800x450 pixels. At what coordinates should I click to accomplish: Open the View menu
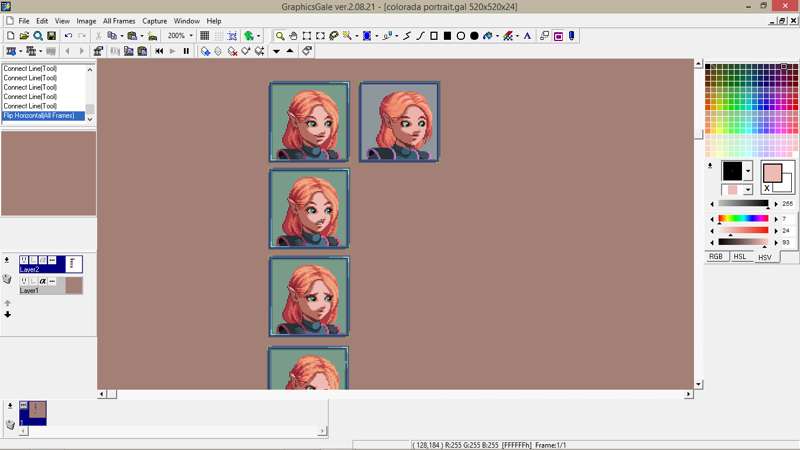coord(62,21)
